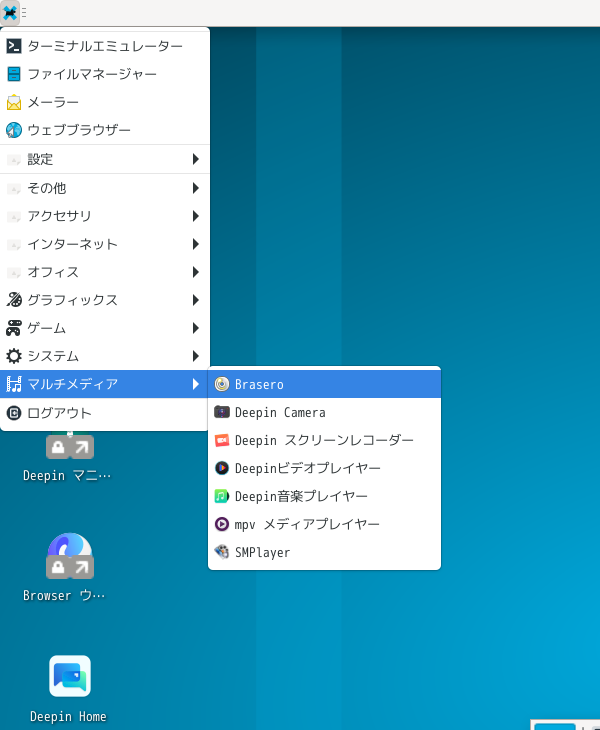The image size is (600, 730).
Task: Click the panel handle beside menu button
Action: coord(24,13)
